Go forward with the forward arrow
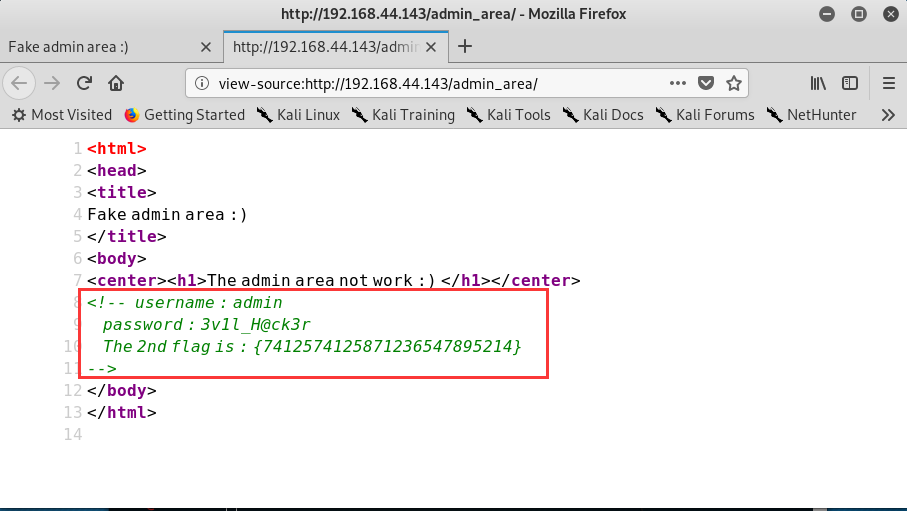 (x=52, y=83)
